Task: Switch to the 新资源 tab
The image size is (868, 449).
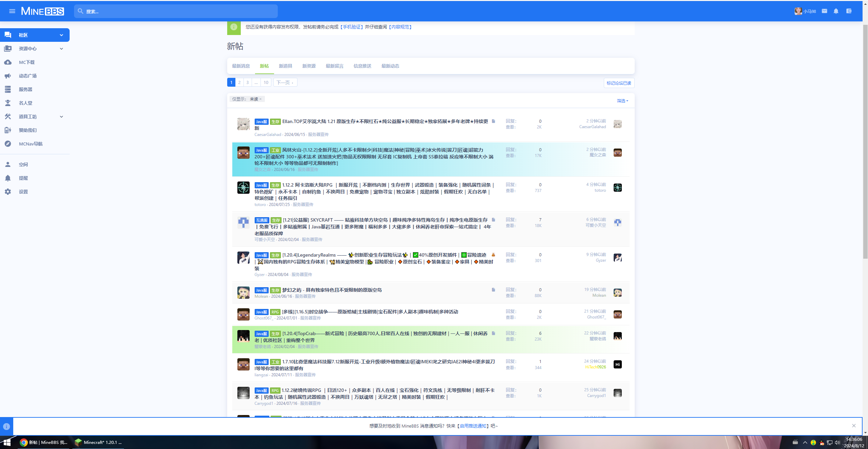Action: pyautogui.click(x=309, y=66)
